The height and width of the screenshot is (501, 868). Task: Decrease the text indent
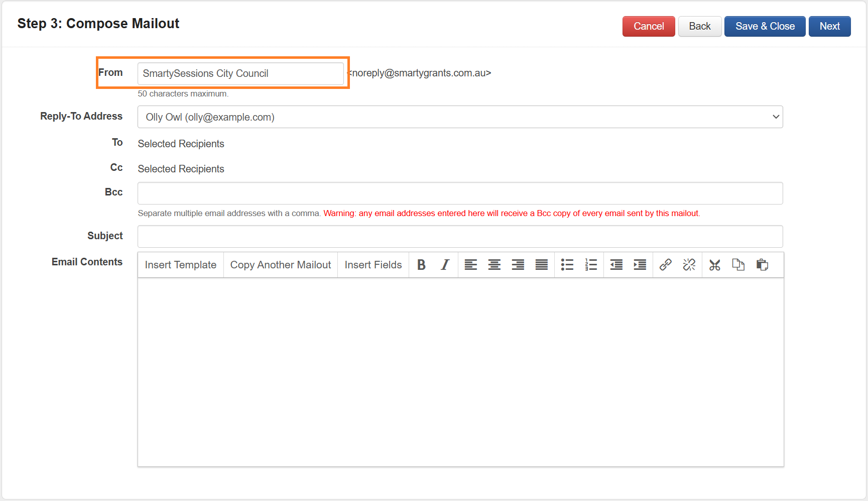pyautogui.click(x=616, y=265)
